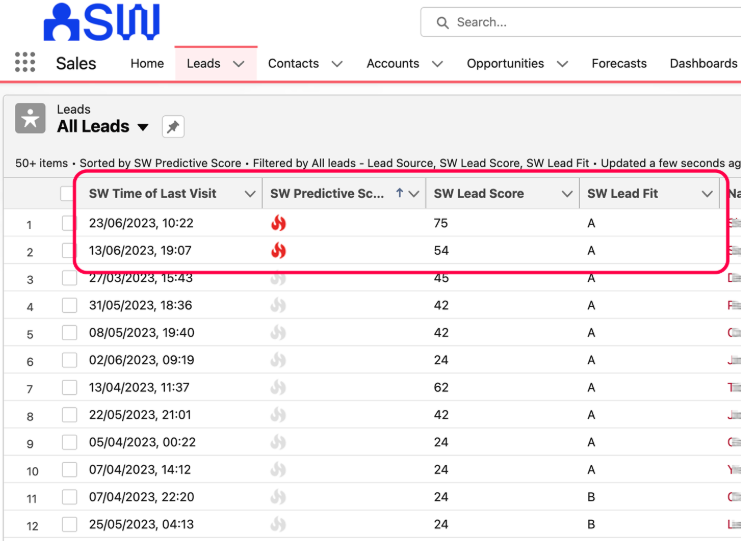This screenshot has width=741, height=541.
Task: Click the 31/05/2023, 18:36 cell
Action: 140,305
